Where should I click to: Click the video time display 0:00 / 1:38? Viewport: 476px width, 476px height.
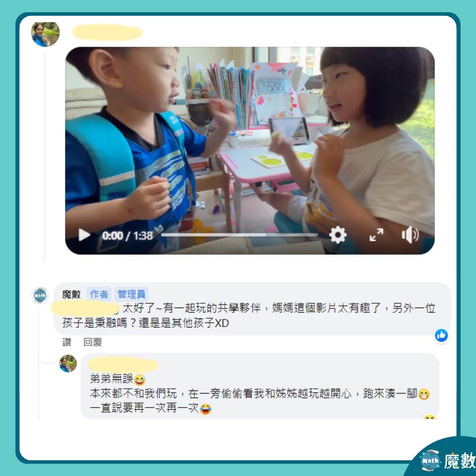(127, 235)
